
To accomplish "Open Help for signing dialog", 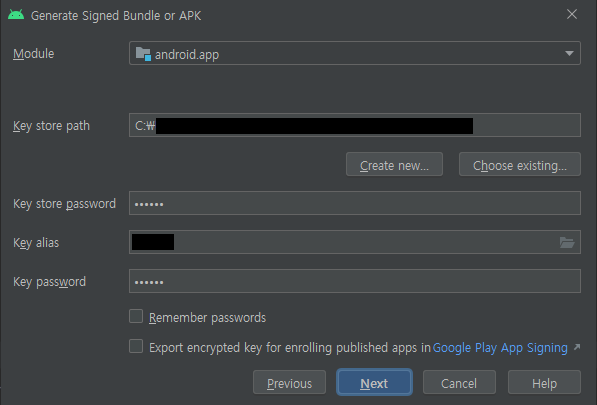I will click(x=544, y=383).
